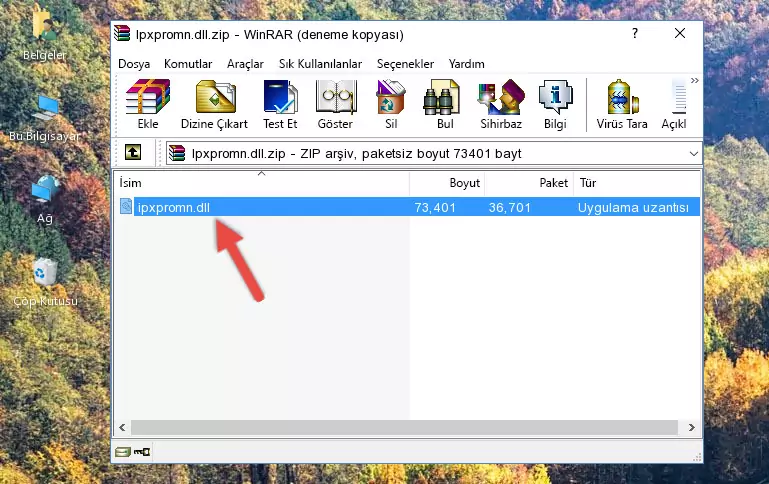Click the 36,701 packed value

pos(510,207)
